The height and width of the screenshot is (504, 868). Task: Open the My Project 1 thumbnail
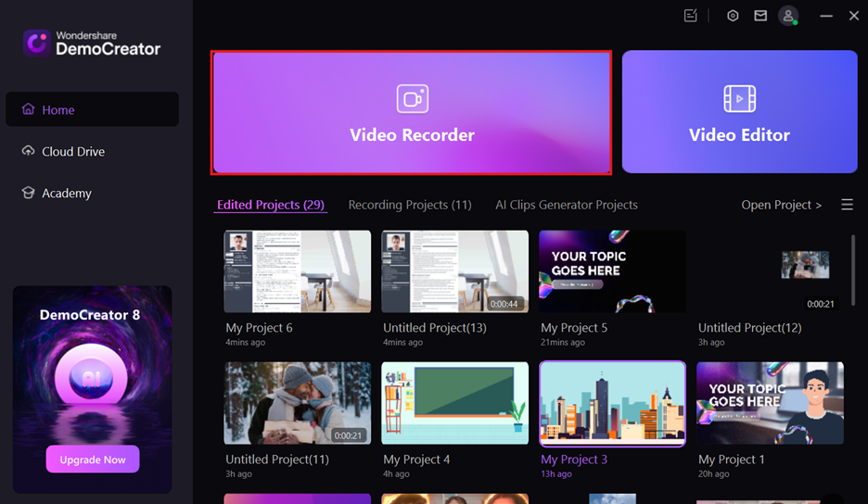pyautogui.click(x=770, y=403)
